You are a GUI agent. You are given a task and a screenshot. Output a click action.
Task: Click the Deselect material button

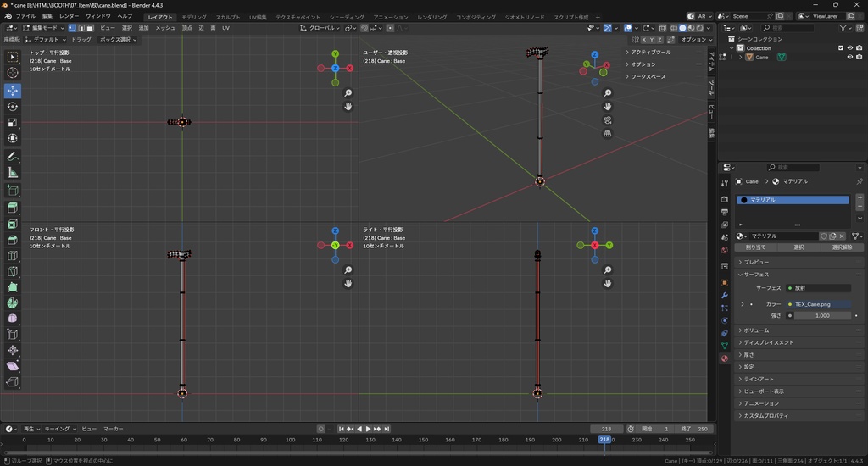[x=842, y=247]
